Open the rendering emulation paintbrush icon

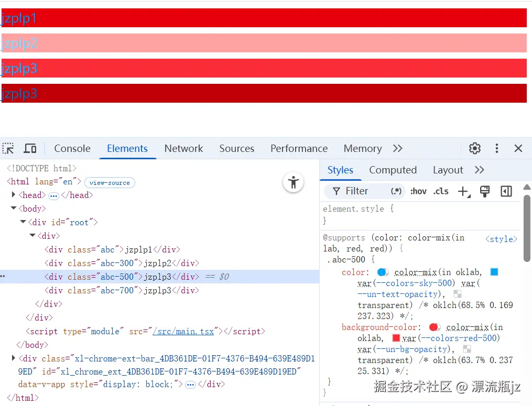tap(484, 191)
